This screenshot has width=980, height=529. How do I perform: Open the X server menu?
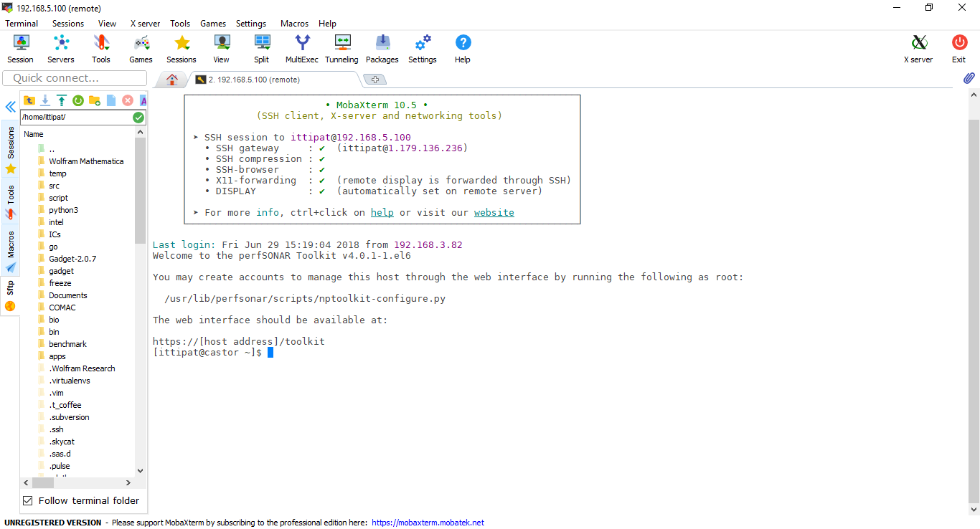click(145, 24)
